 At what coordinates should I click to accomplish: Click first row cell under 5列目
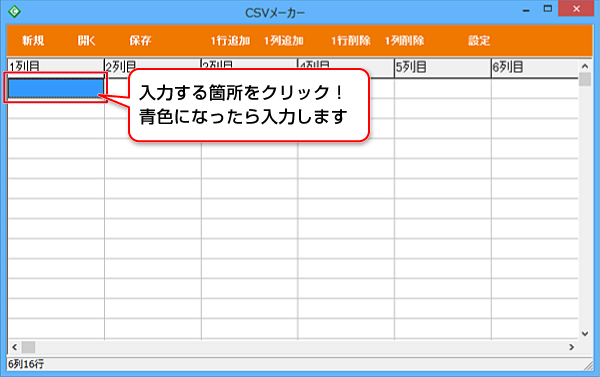(443, 88)
